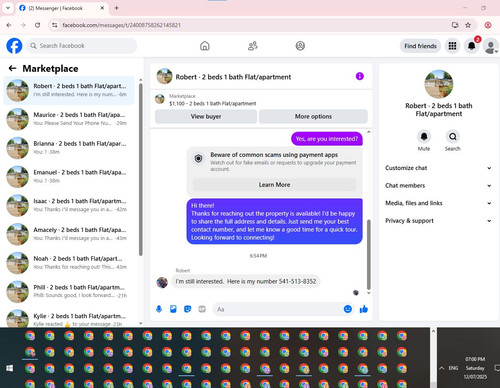Click the Search Facebook field
The image size is (500, 388).
tap(81, 46)
